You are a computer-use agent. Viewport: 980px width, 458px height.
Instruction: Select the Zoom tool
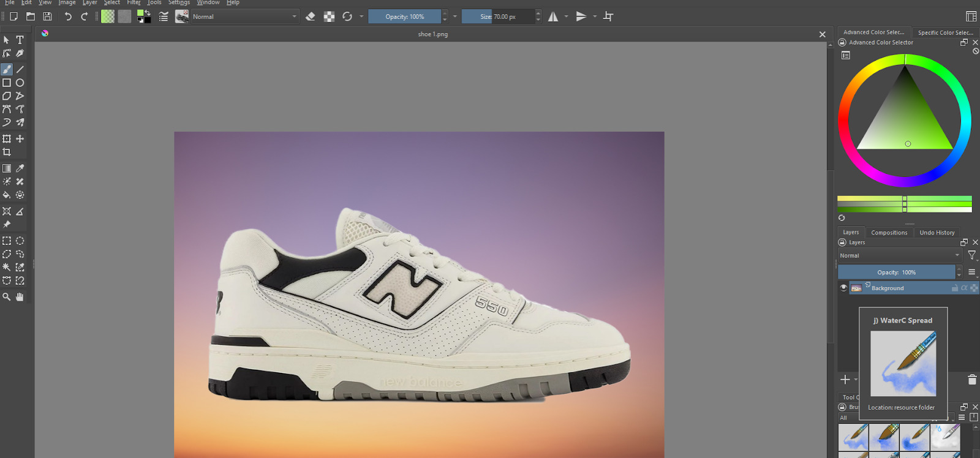pyautogui.click(x=7, y=297)
